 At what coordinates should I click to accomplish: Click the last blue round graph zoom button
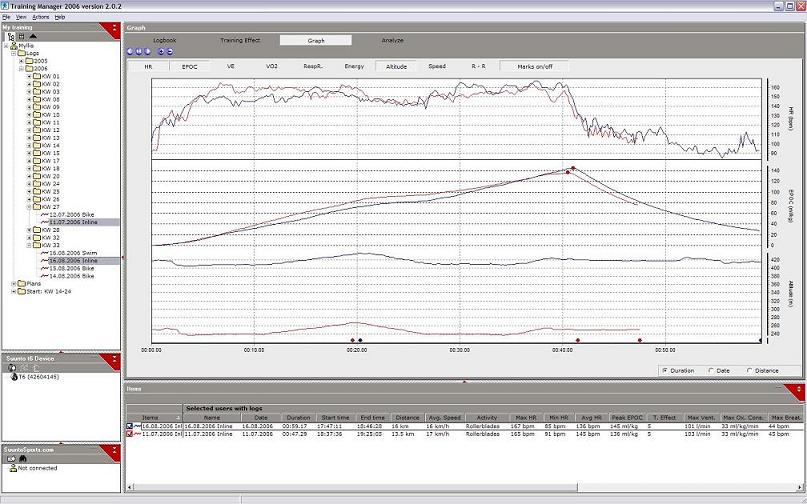coord(170,51)
